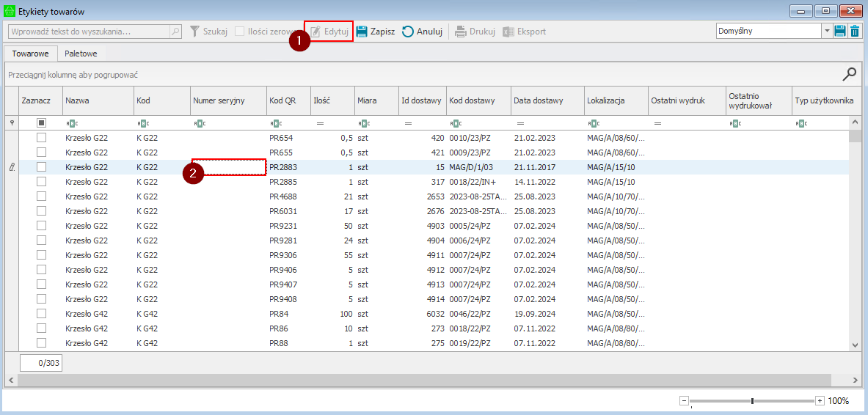Check the select-all box under Zaznacz
This screenshot has width=868, height=415.
(42, 123)
